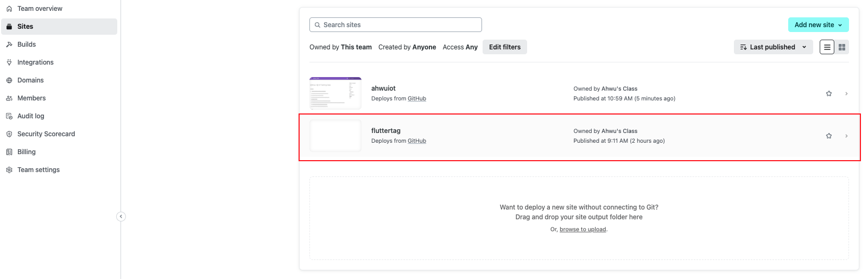Screen dimensions: 868x279
Task: Click the Domains globe icon
Action: pyautogui.click(x=9, y=80)
